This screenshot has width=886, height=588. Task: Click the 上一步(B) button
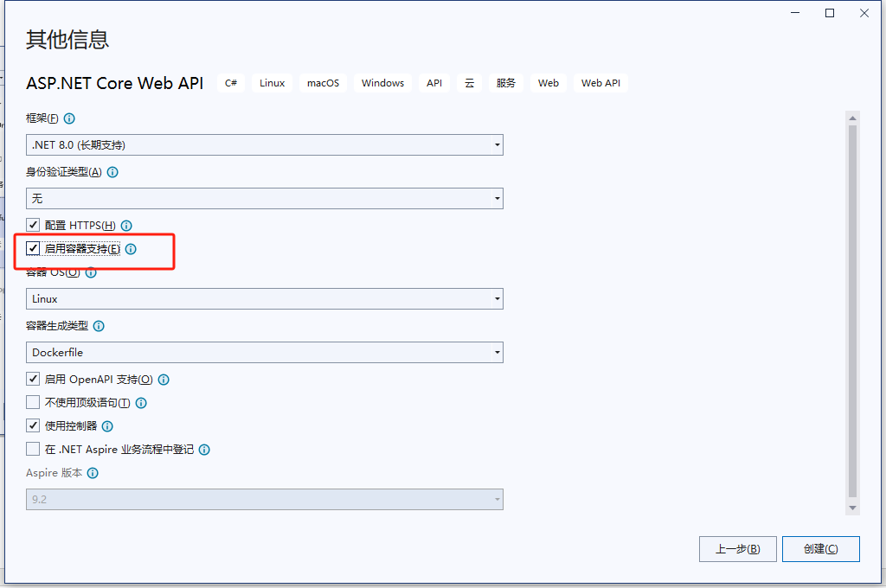coord(738,549)
